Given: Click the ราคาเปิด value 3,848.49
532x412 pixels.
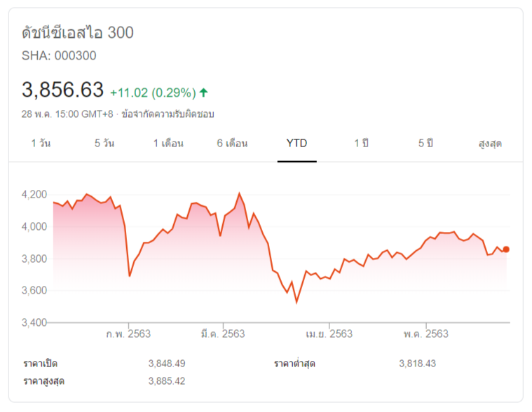Looking at the screenshot, I should [x=167, y=364].
